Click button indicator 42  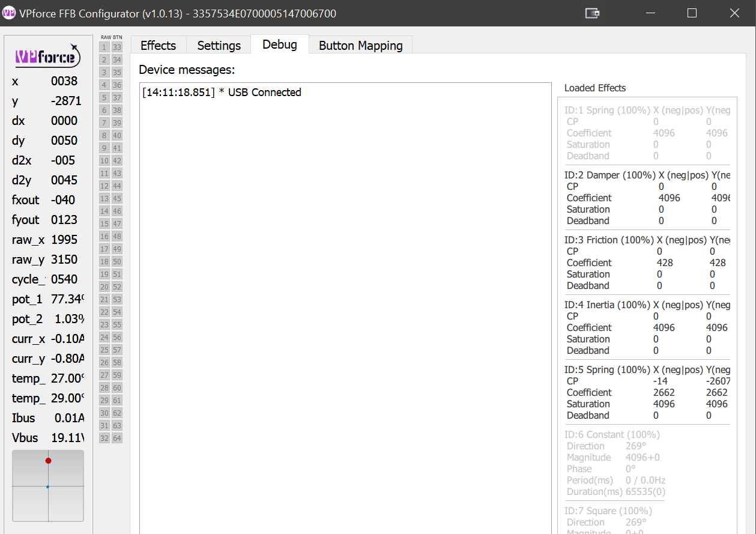(117, 160)
